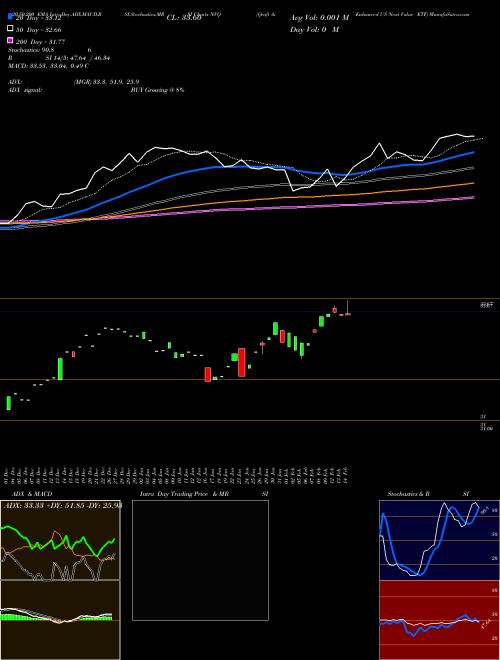Viewport: 500px width, 660px height.
Task: Click the empty Intra Day Trading Price chart box
Action: [x=200, y=560]
